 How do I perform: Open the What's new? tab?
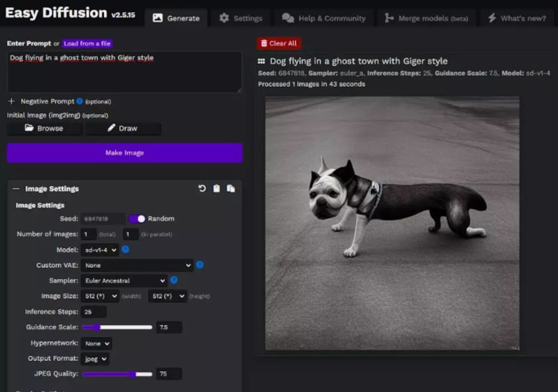(x=517, y=18)
